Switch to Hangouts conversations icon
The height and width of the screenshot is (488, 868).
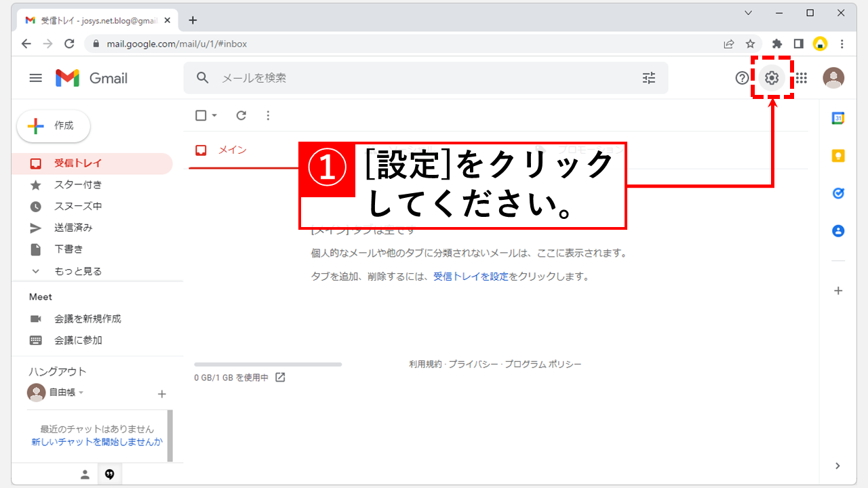tap(110, 474)
